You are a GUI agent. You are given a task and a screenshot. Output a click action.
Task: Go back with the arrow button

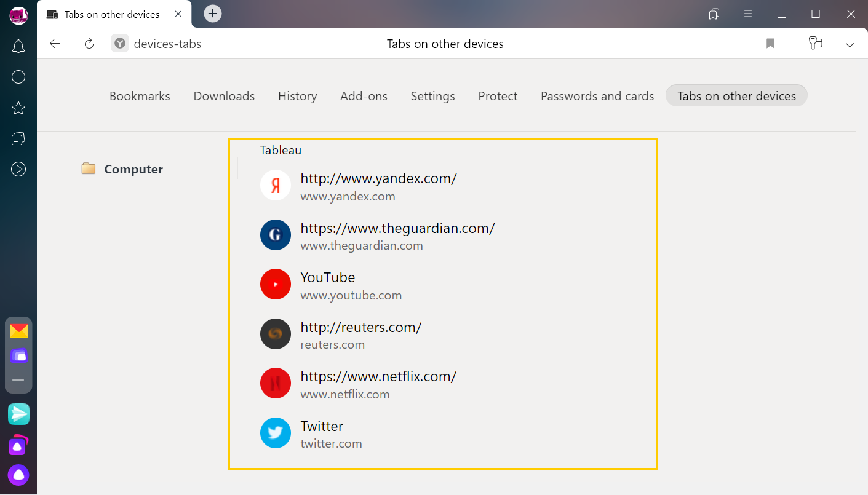point(55,44)
